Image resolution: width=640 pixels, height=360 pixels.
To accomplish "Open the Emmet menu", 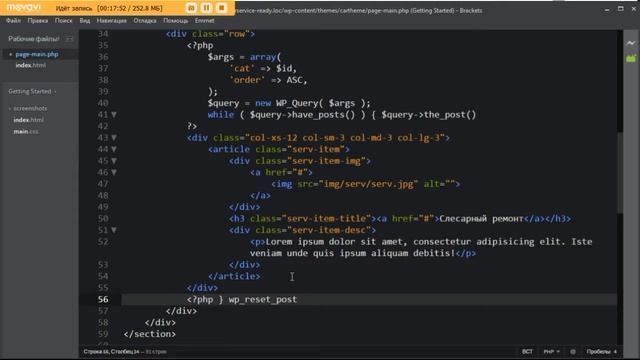I will pyautogui.click(x=204, y=20).
